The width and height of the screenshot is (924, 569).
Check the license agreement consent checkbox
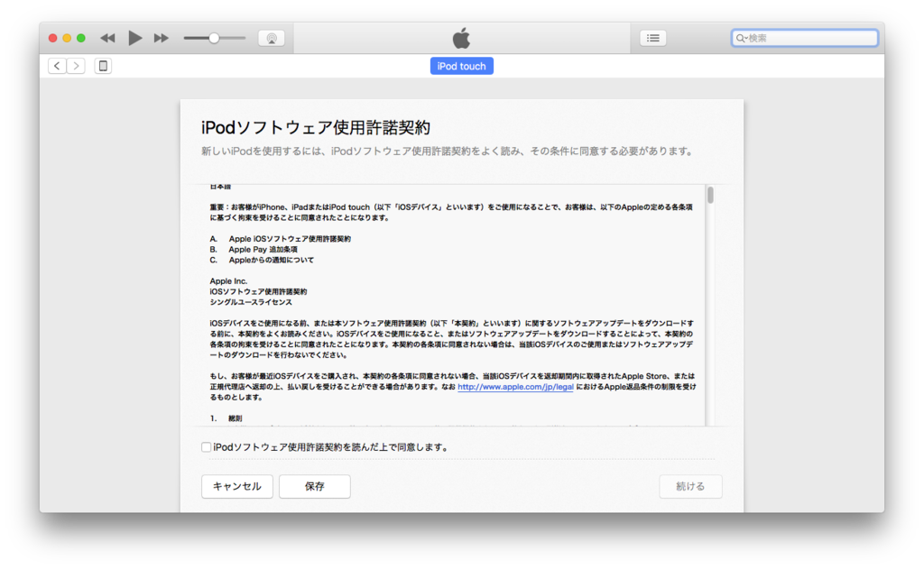pyautogui.click(x=207, y=447)
